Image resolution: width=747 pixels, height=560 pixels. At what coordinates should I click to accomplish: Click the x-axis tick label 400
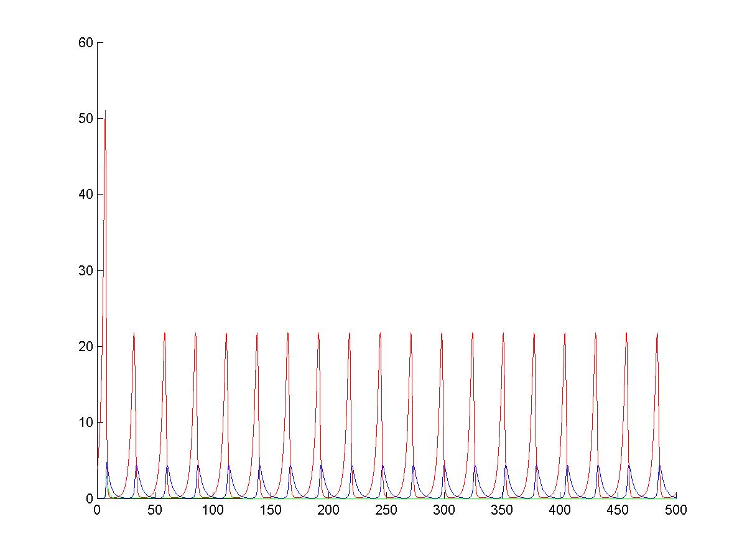pos(560,510)
